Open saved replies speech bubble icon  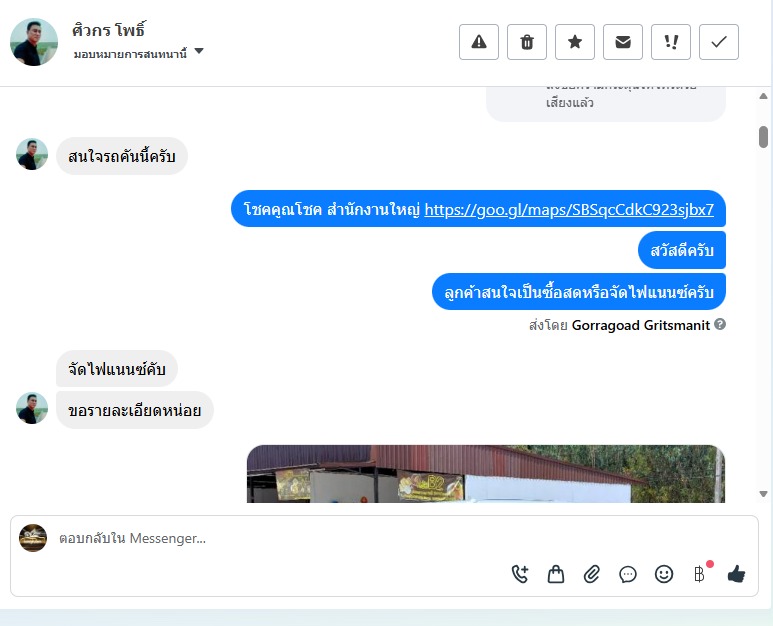point(628,574)
